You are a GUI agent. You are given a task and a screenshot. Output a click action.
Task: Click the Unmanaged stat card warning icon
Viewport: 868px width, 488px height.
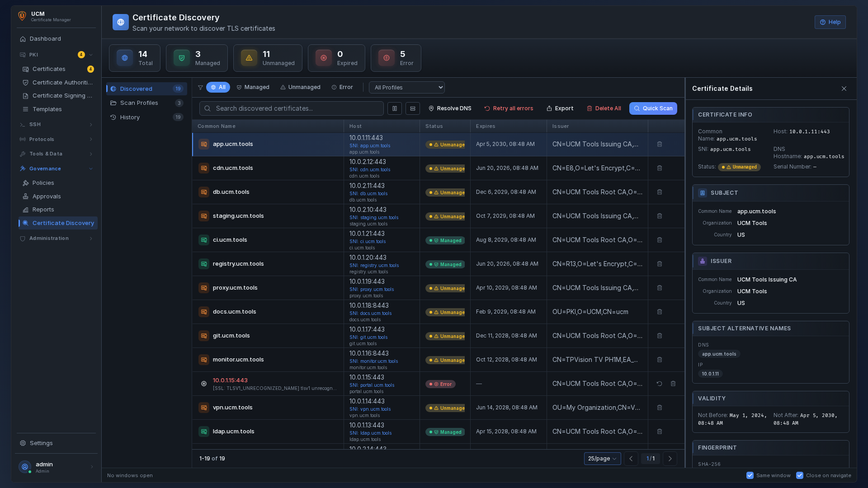pos(249,58)
